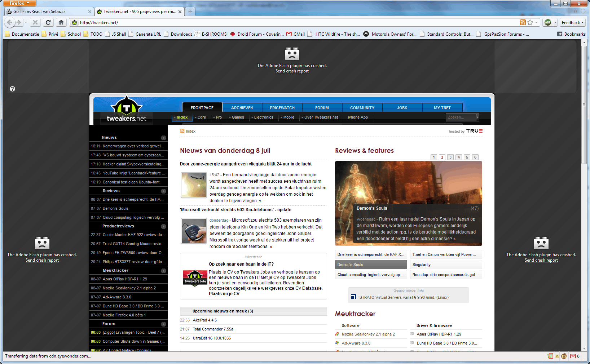Click the 'Plaats nu je CV' link
Image resolution: width=590 pixels, height=364 pixels.
click(x=224, y=294)
